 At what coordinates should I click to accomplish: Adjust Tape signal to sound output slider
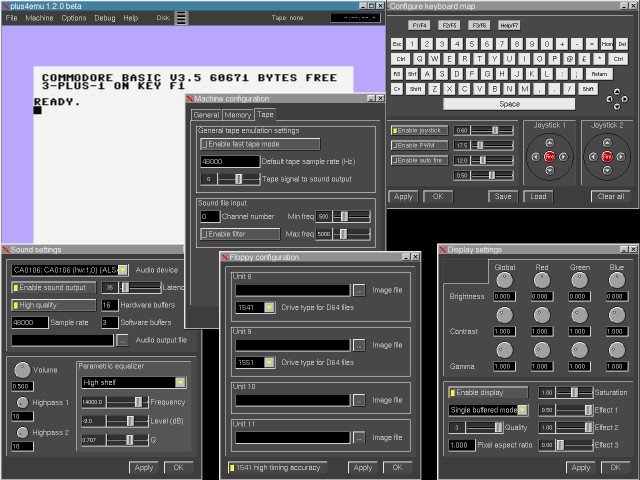coord(239,179)
